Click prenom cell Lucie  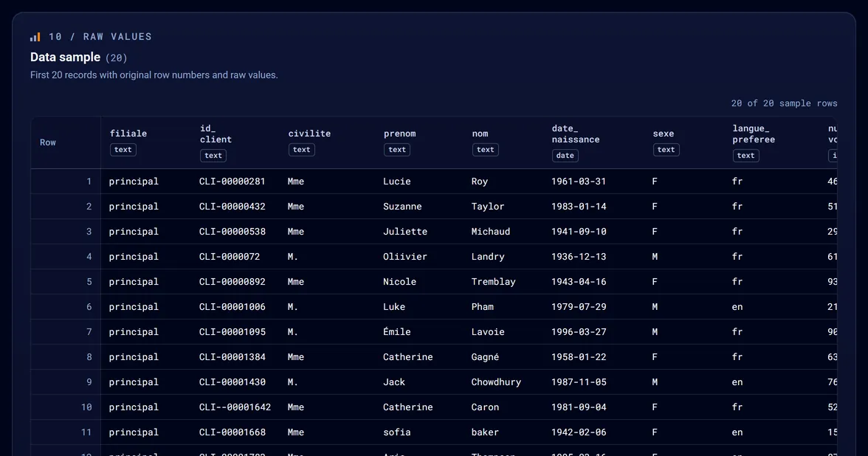click(397, 181)
